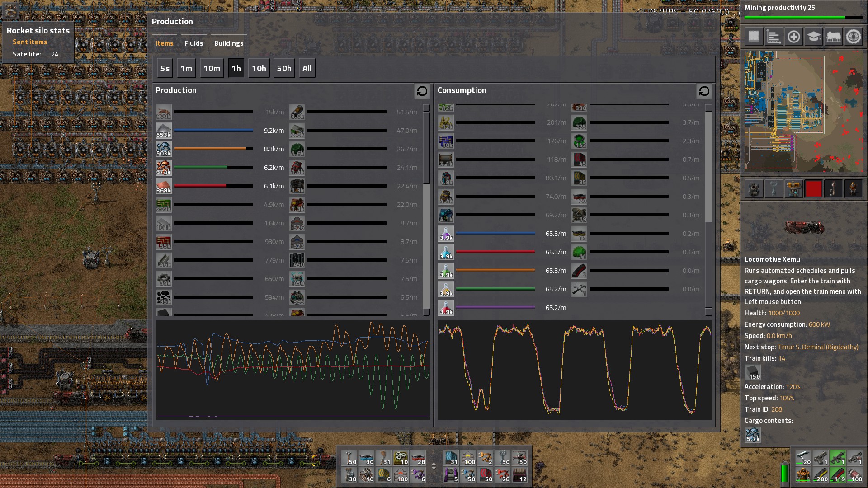Select green electronic circuit 299k item
This screenshot has width=868, height=488.
(164, 205)
